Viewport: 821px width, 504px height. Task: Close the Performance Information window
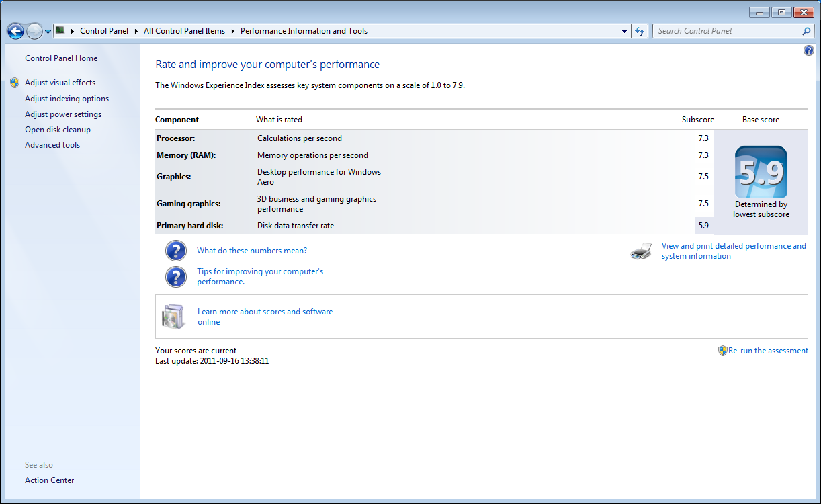[804, 12]
